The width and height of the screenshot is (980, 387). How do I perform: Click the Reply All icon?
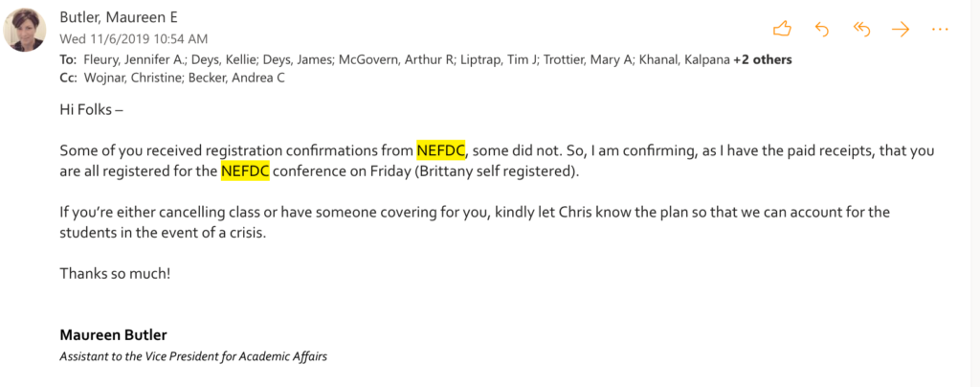point(861,29)
